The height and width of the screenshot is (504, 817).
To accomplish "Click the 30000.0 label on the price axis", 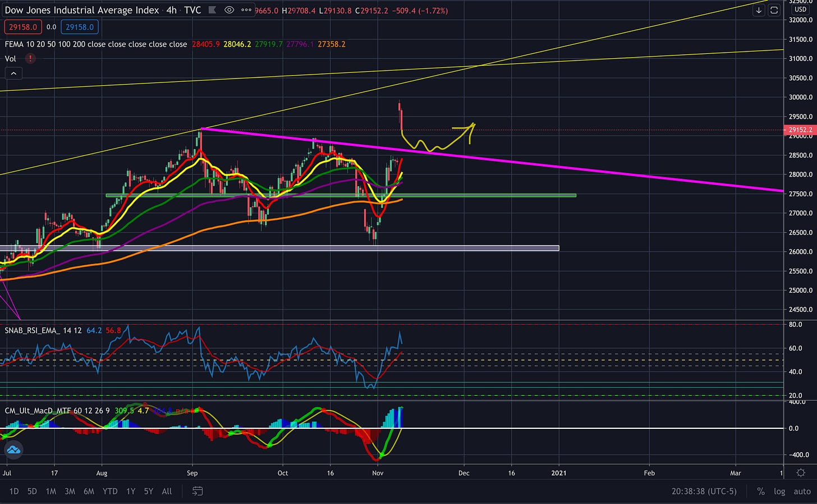I will [x=801, y=97].
